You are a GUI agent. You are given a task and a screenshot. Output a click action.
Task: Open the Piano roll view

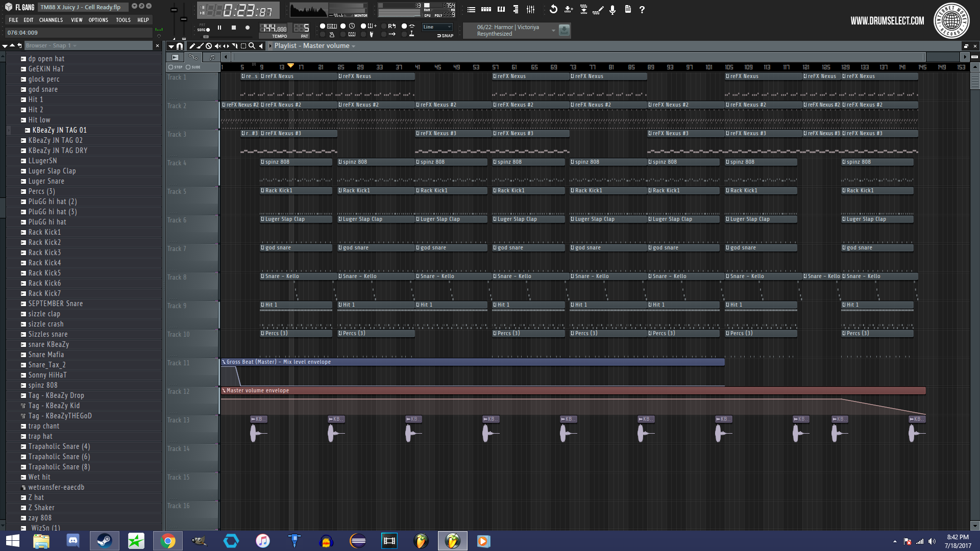[501, 9]
